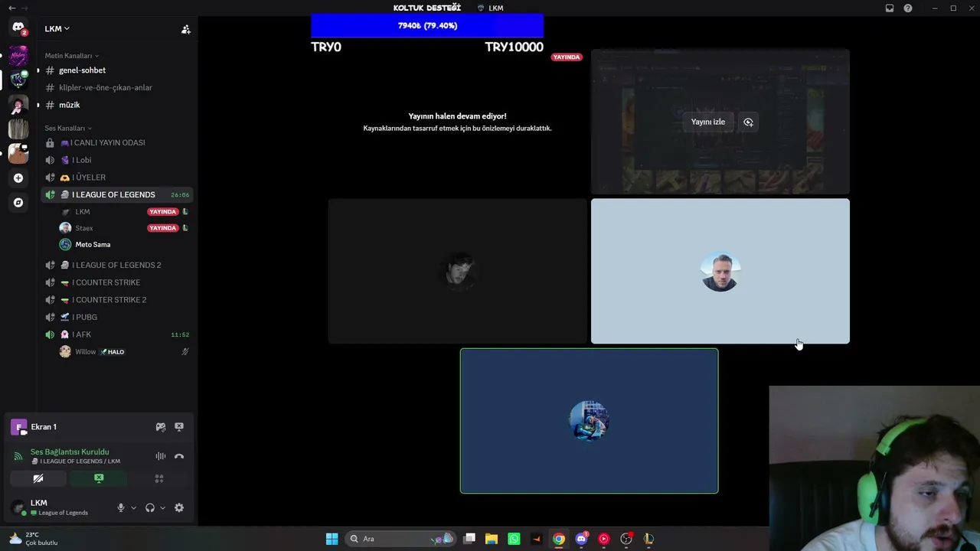Viewport: 980px width, 551px height.
Task: Open Discord user settings gear
Action: click(179, 507)
